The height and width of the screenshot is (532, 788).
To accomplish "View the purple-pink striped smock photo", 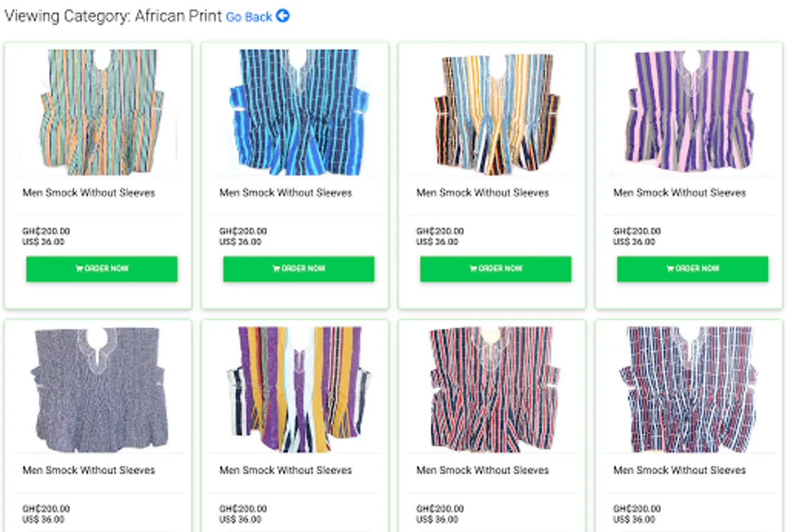I will [x=689, y=112].
